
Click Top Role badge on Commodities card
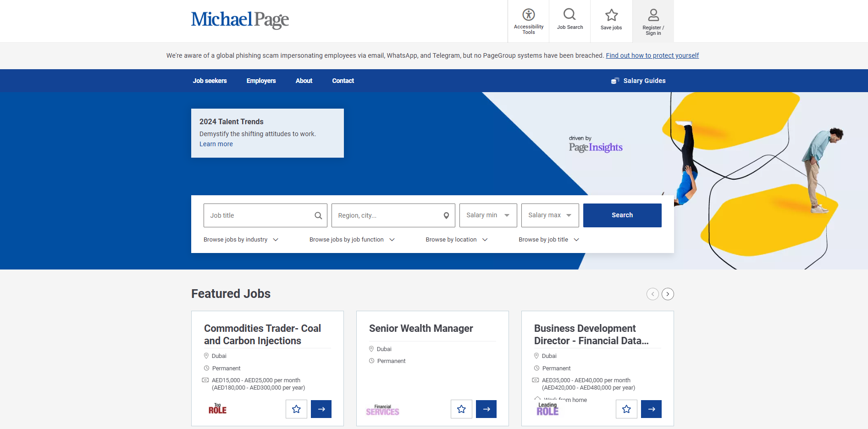coord(217,408)
